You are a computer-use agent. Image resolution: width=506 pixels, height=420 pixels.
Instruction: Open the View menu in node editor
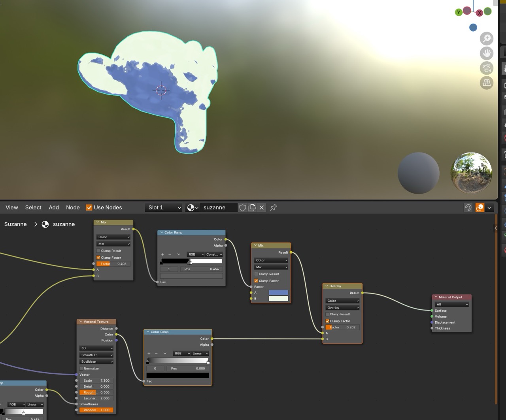click(11, 207)
